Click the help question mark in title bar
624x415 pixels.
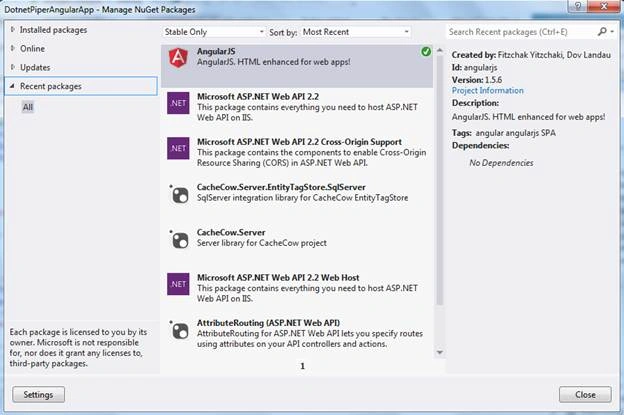[577, 6]
